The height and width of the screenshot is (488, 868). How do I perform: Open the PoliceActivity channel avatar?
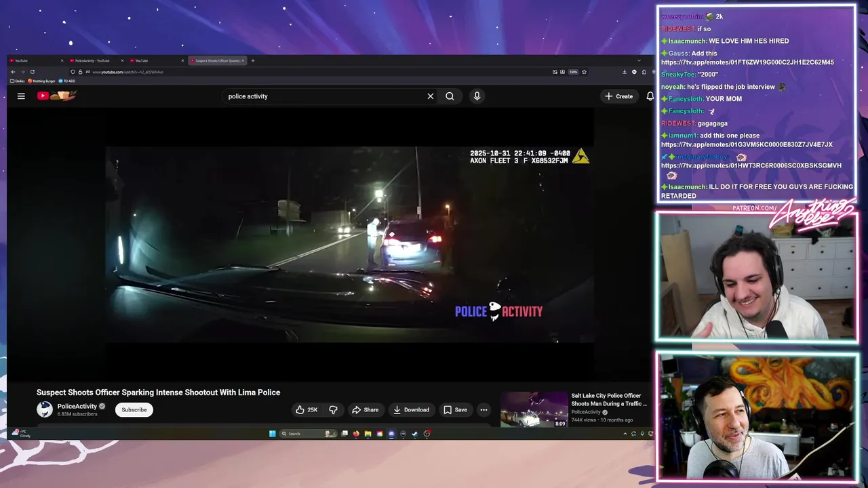click(x=45, y=409)
